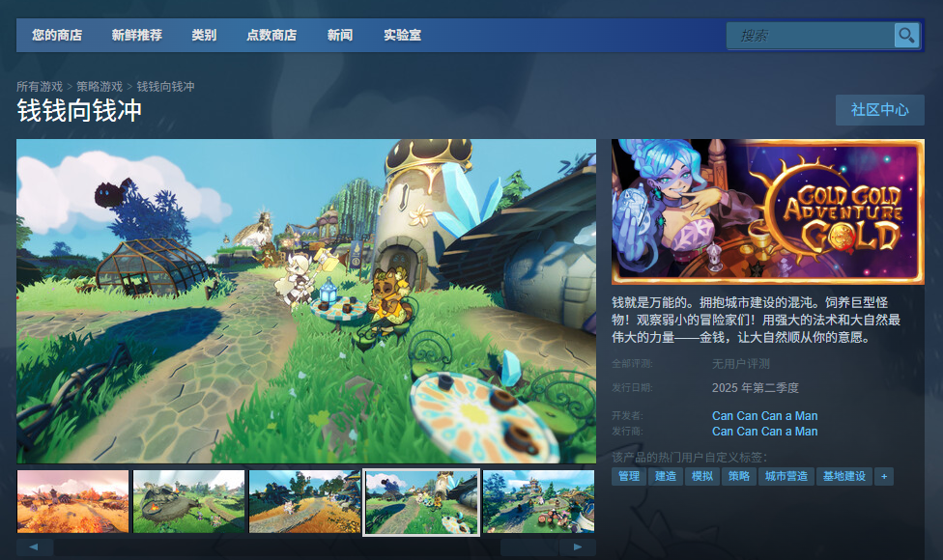
Task: Select the first autumn-scene screenshot thumbnail
Action: (72, 501)
